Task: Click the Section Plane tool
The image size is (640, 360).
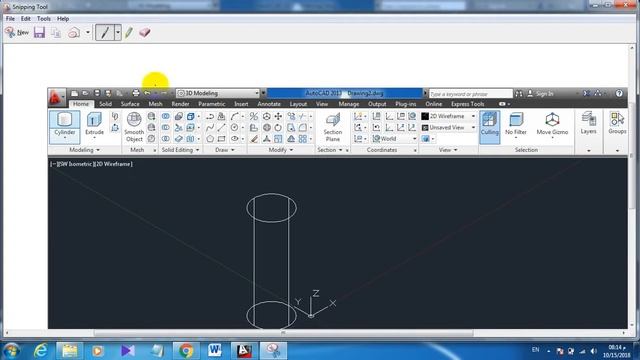Action: pos(333,127)
